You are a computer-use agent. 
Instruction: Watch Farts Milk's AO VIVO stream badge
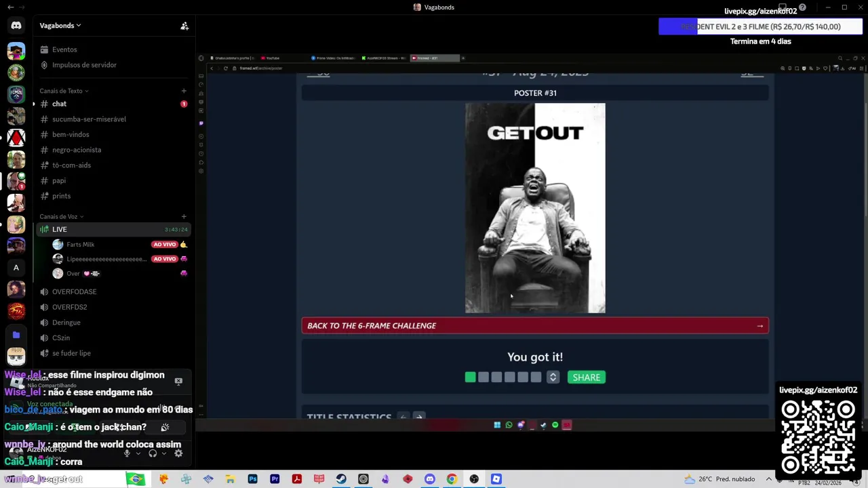165,245
